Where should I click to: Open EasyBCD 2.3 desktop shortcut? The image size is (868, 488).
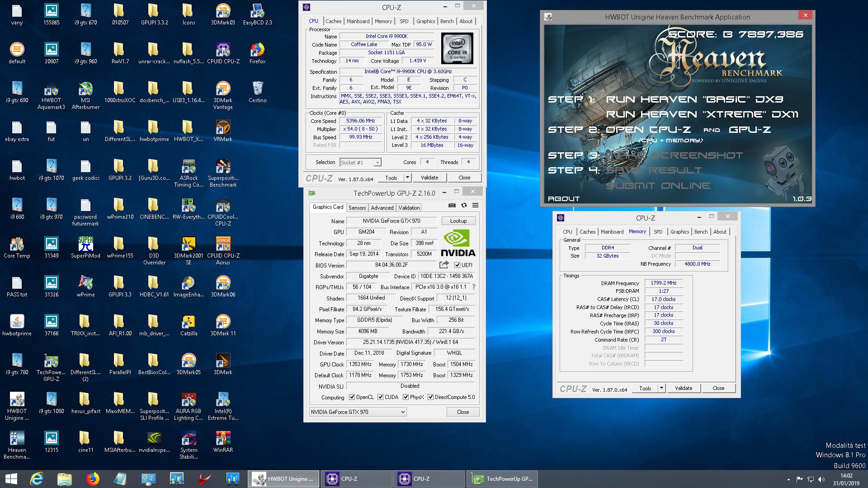(257, 14)
